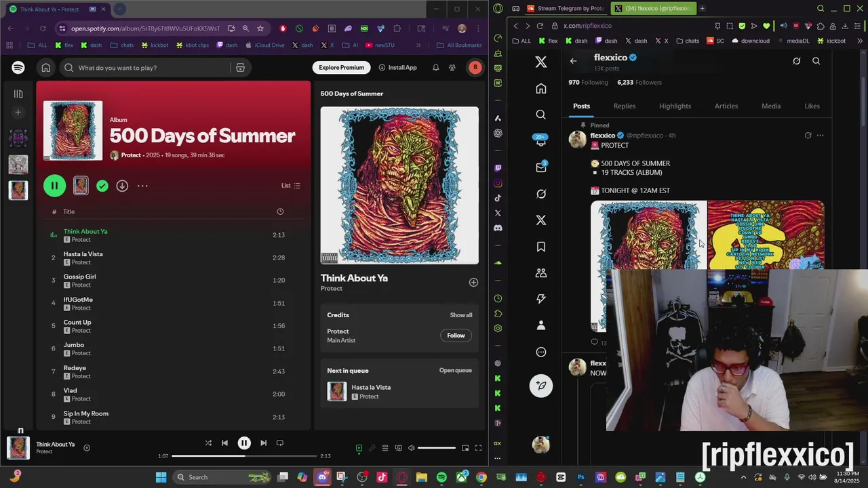Open X Bookmarks icon
Screen dimensions: 868x488
[540, 247]
